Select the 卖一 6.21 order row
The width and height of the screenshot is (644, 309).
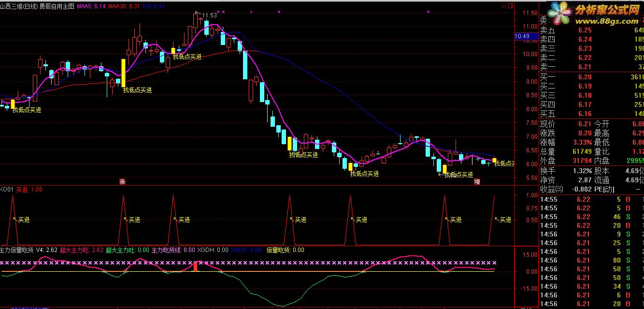click(591, 67)
